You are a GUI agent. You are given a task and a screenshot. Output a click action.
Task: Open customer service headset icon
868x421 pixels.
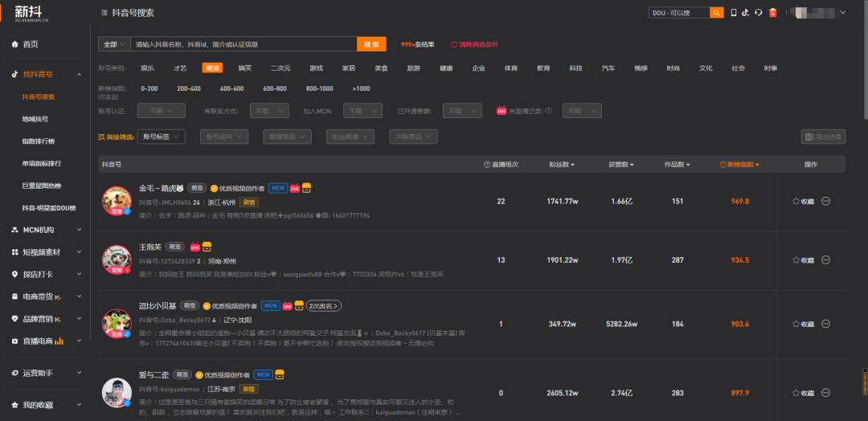coord(759,13)
